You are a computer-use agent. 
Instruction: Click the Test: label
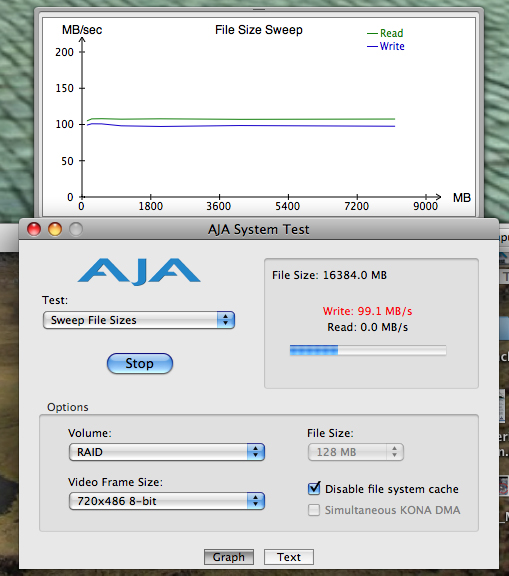pos(55,300)
